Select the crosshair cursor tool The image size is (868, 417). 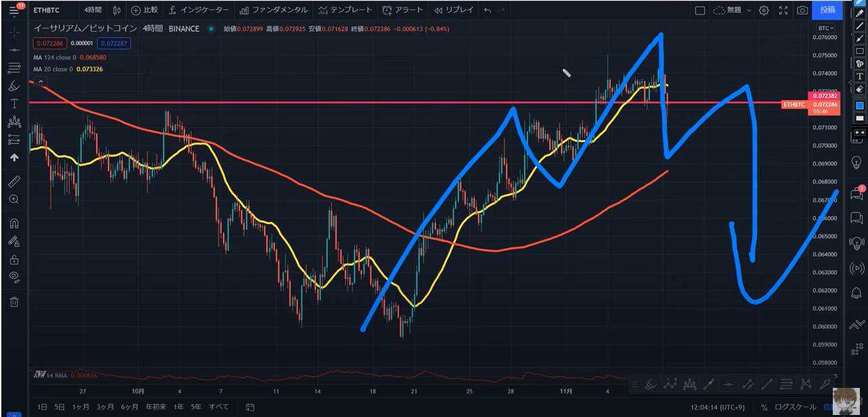coord(14,32)
